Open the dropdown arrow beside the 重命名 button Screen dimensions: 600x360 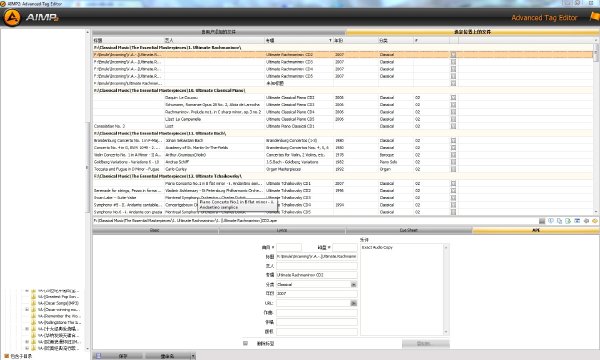[193, 356]
